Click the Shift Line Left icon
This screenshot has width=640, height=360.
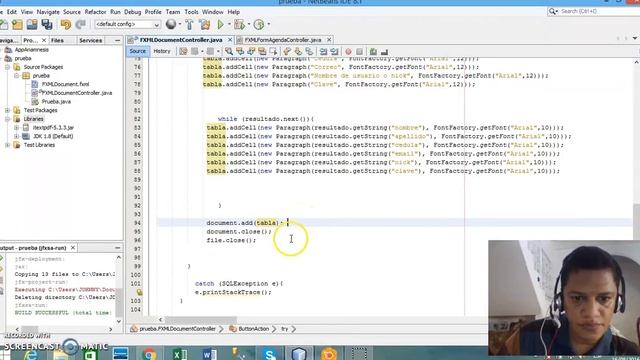tap(323, 51)
